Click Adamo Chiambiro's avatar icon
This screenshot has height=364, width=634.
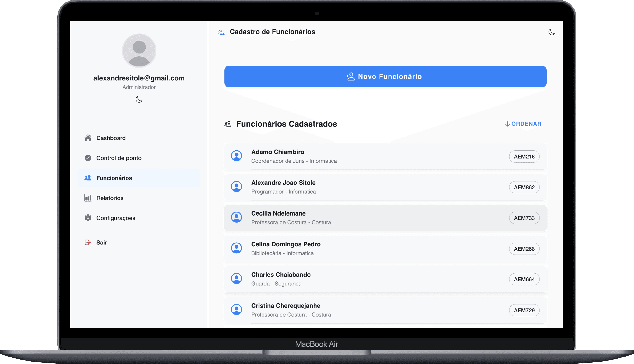click(x=236, y=156)
